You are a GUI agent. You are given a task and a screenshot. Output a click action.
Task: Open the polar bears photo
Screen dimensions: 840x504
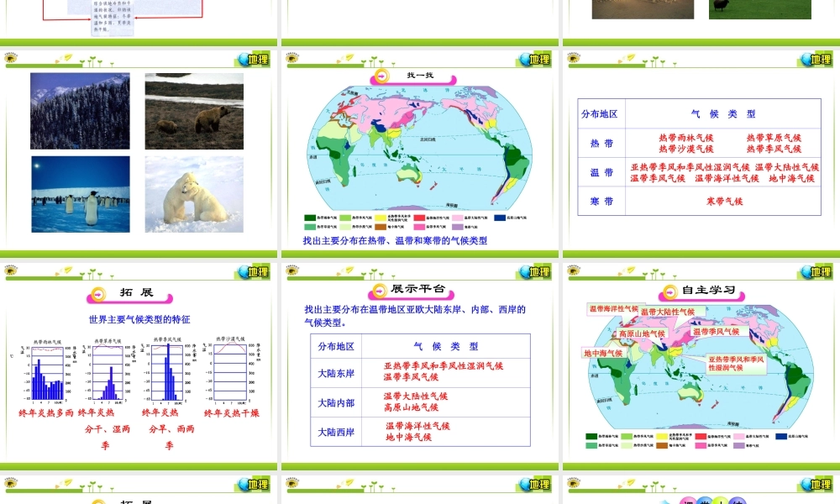(x=194, y=194)
